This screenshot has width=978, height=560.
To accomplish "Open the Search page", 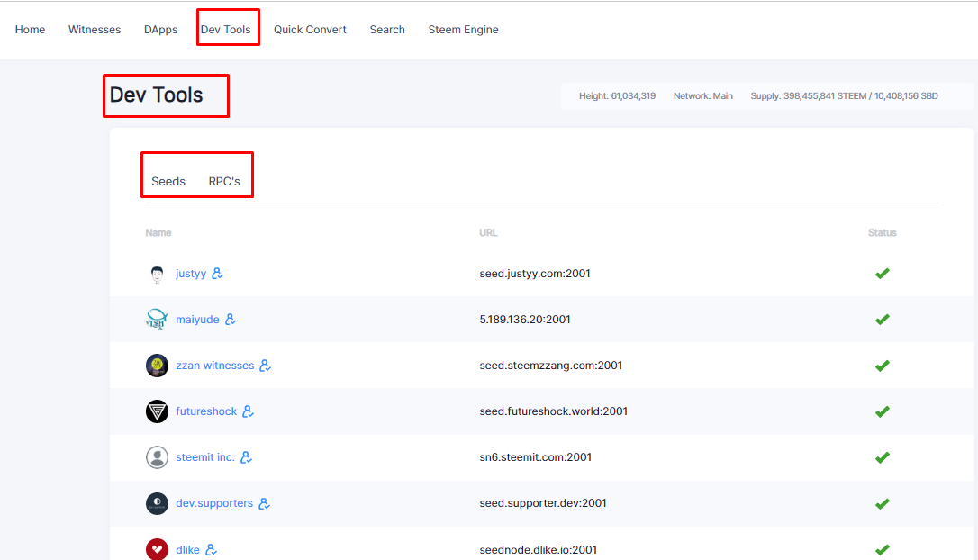I will tap(386, 30).
